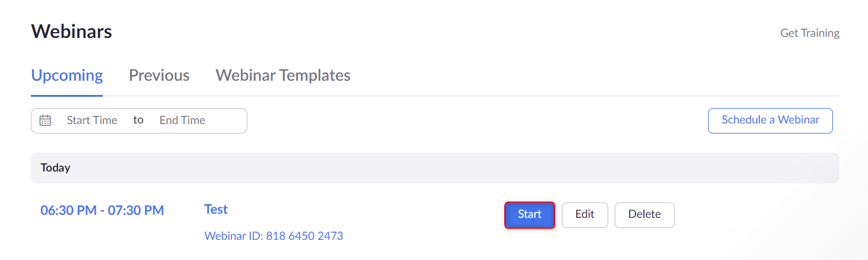
Task: Edit the Test webinar
Action: coord(585,215)
